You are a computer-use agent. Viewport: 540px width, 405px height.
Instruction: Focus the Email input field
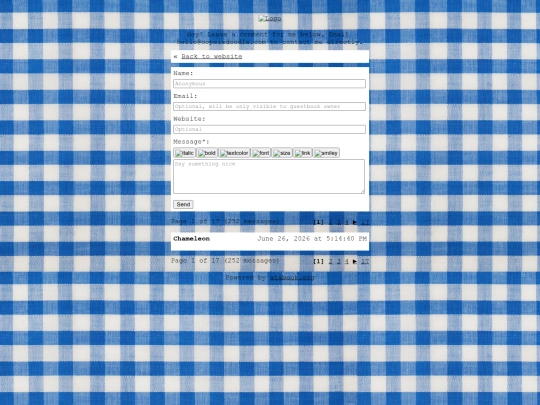point(269,106)
